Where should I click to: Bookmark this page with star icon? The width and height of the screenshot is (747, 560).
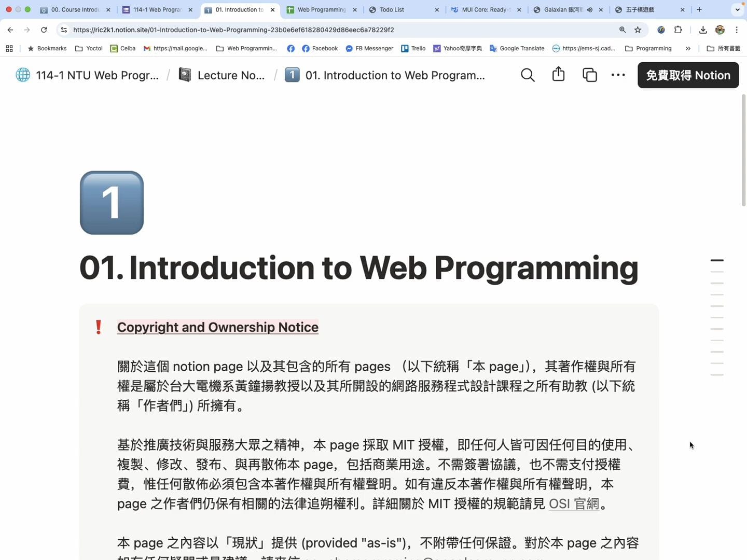[638, 30]
